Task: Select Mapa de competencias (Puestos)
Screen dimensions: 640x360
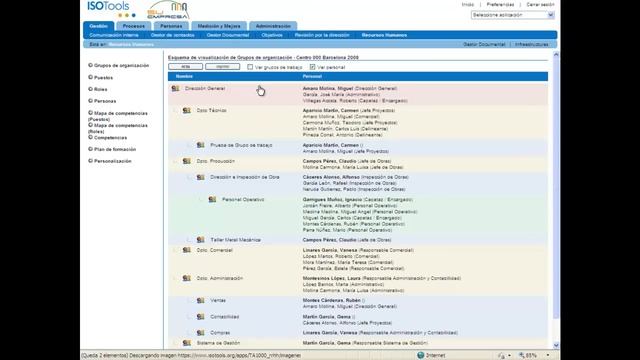Action: pos(118,116)
